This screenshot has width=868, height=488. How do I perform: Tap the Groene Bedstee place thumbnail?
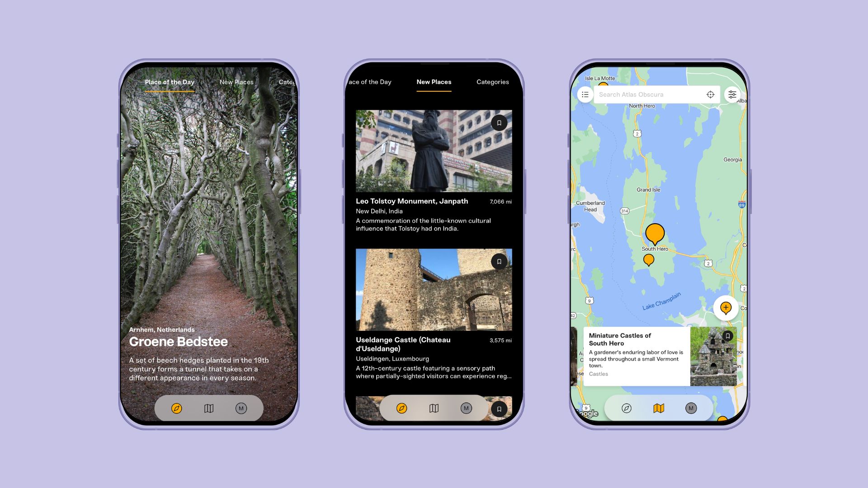pos(210,238)
